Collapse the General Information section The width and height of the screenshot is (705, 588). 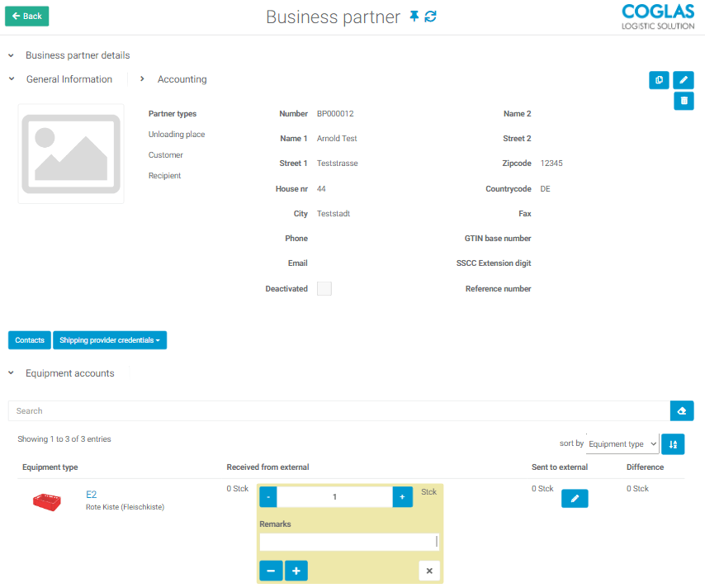[x=12, y=79]
